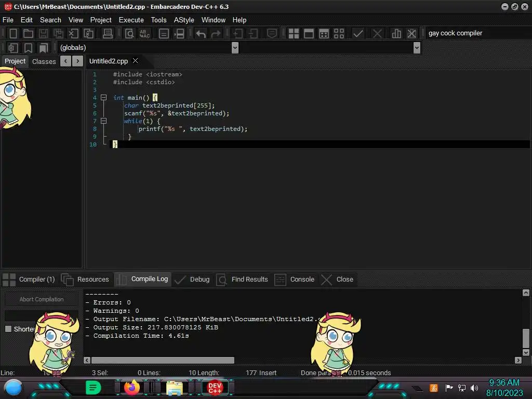Open the compiler set selector combo box
Image resolution: width=532 pixels, height=399 pixels.
point(478,33)
